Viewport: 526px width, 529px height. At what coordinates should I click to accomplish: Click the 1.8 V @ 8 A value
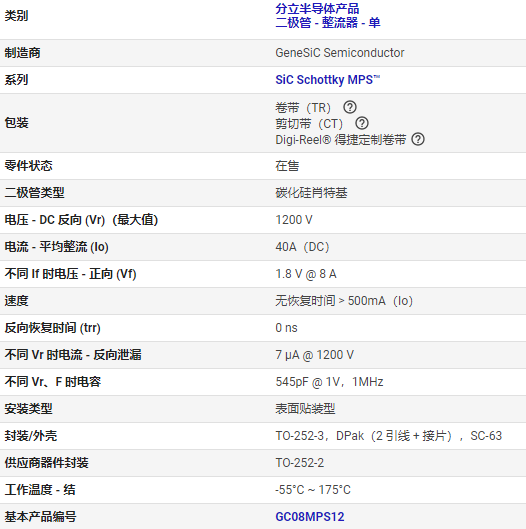(306, 274)
